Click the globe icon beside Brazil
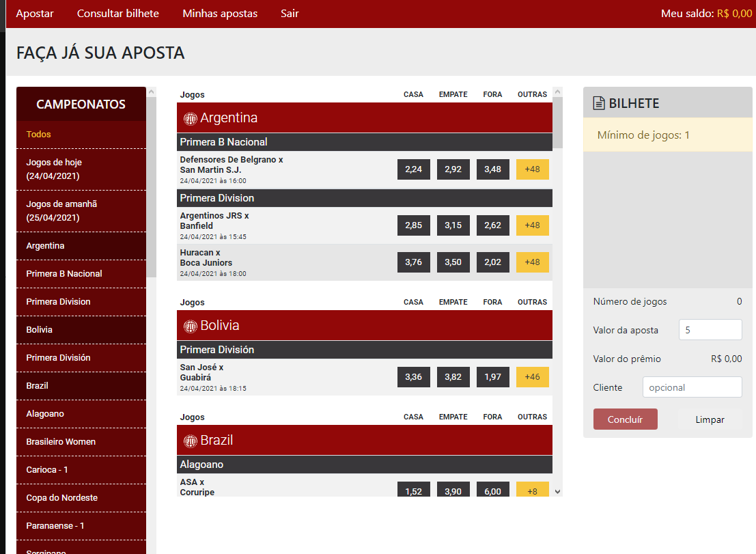Image resolution: width=756 pixels, height=554 pixels. pyautogui.click(x=191, y=441)
